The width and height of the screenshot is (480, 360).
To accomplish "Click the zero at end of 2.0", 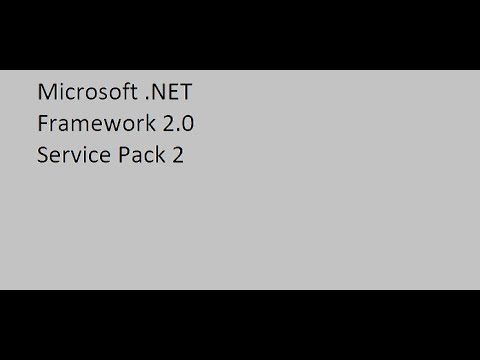I will coord(188,123).
